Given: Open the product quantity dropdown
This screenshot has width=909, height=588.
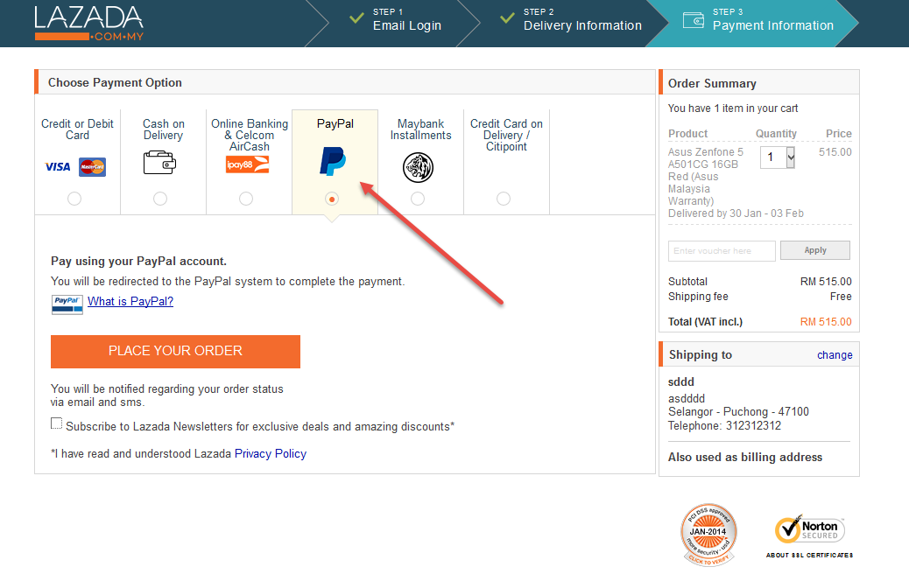Looking at the screenshot, I should coord(778,157).
